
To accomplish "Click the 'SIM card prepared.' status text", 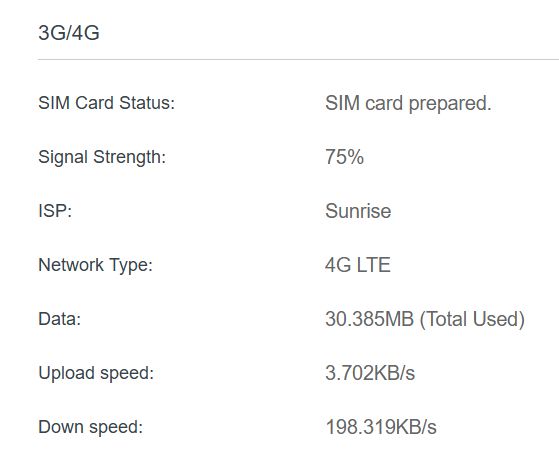I will (408, 104).
